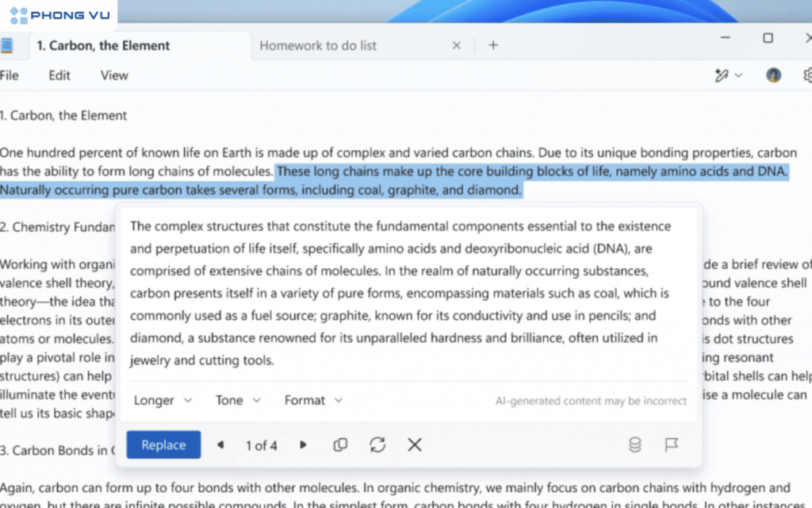Screen dimensions: 812x508
Task: Dismiss the rewrite popup with the X icon
Action: coord(415,445)
